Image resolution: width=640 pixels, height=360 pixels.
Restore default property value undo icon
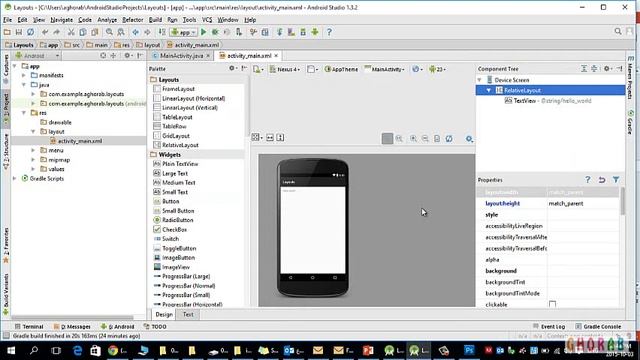(x=602, y=180)
